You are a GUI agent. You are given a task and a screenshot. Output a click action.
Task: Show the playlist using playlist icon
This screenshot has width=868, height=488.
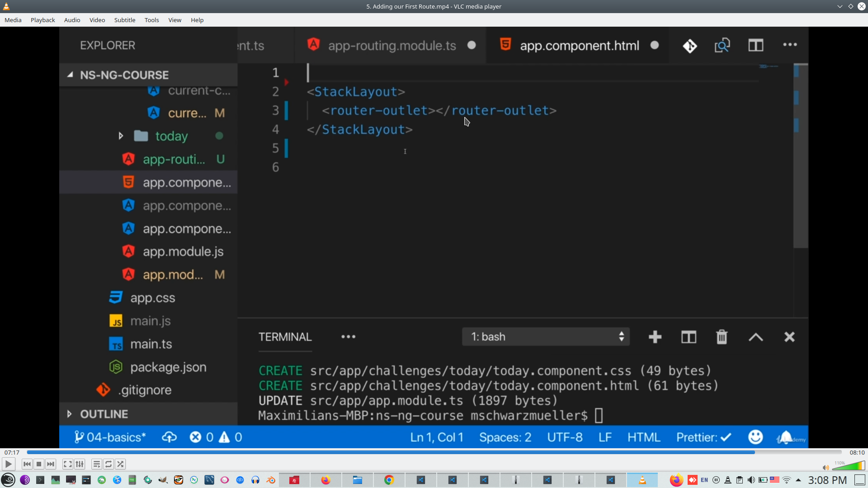pyautogui.click(x=96, y=464)
